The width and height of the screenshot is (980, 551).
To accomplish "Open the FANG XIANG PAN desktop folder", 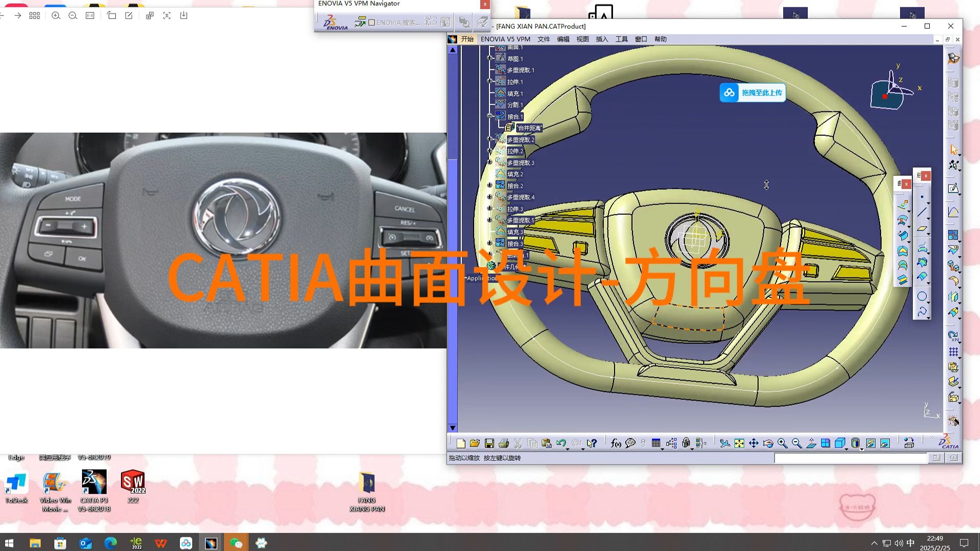I will tap(366, 491).
